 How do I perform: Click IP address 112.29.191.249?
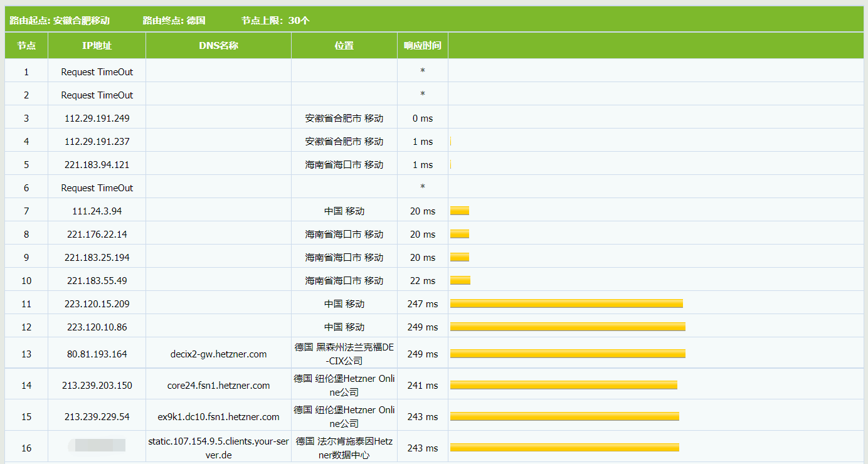click(97, 118)
